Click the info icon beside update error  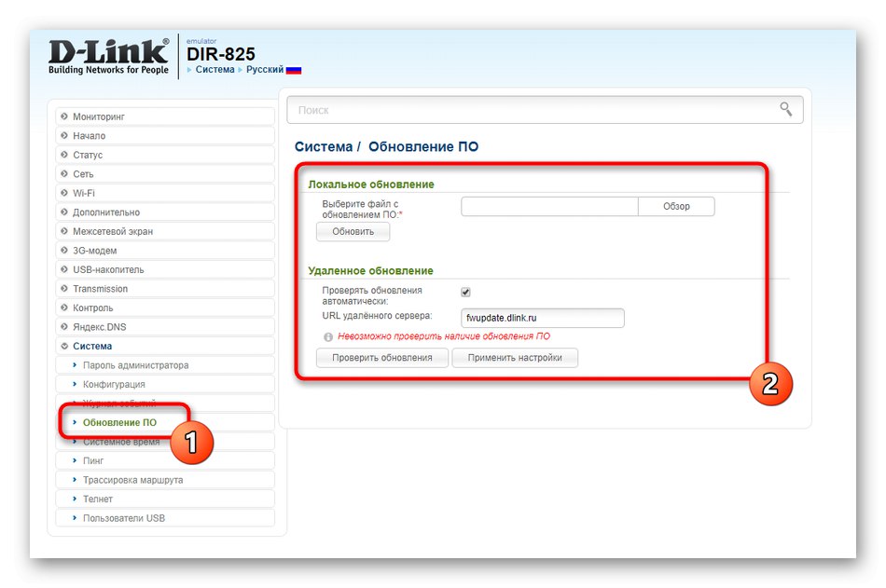tap(327, 336)
